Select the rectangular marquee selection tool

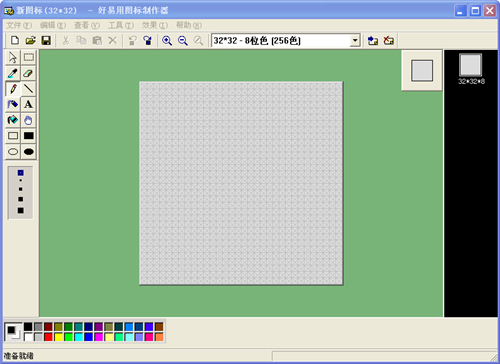tap(29, 57)
